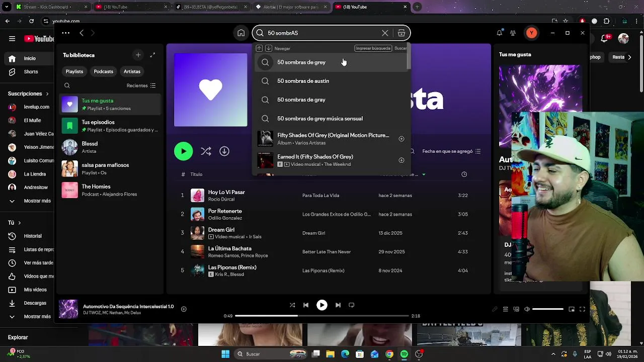This screenshot has height=362, width=644.
Task: Skip to next track
Action: click(338, 305)
